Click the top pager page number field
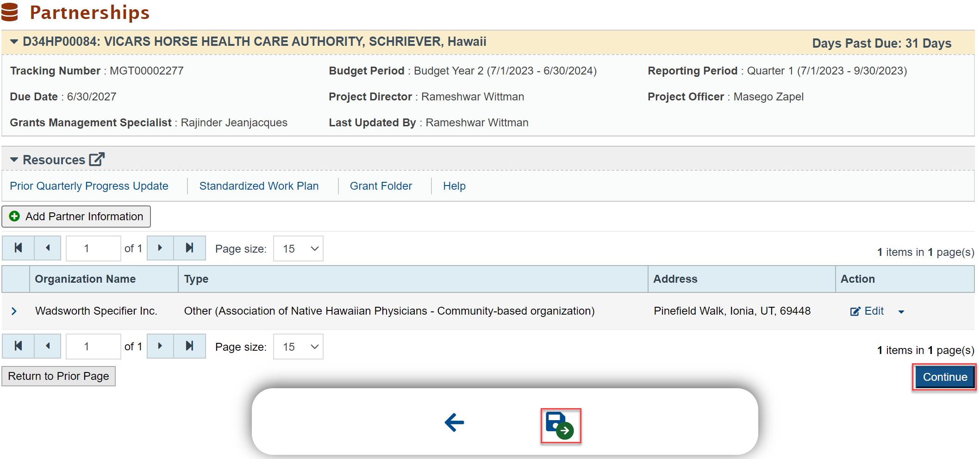Screen dimensions: 980x459 click(93, 248)
